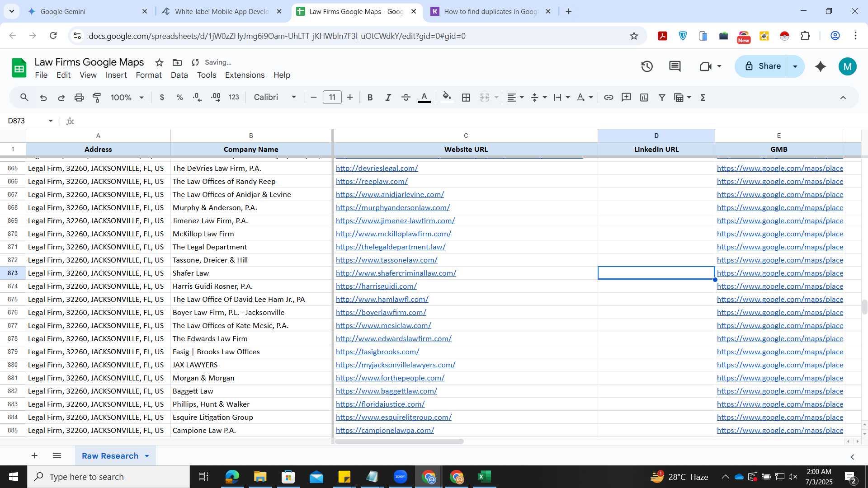Open the Insert menu
This screenshot has width=868, height=488.
116,75
